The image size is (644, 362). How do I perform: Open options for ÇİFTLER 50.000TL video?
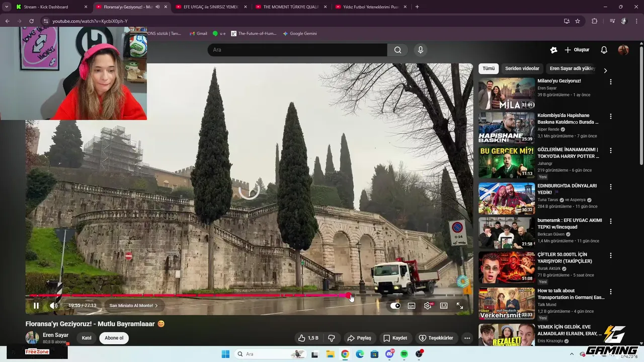point(611,255)
